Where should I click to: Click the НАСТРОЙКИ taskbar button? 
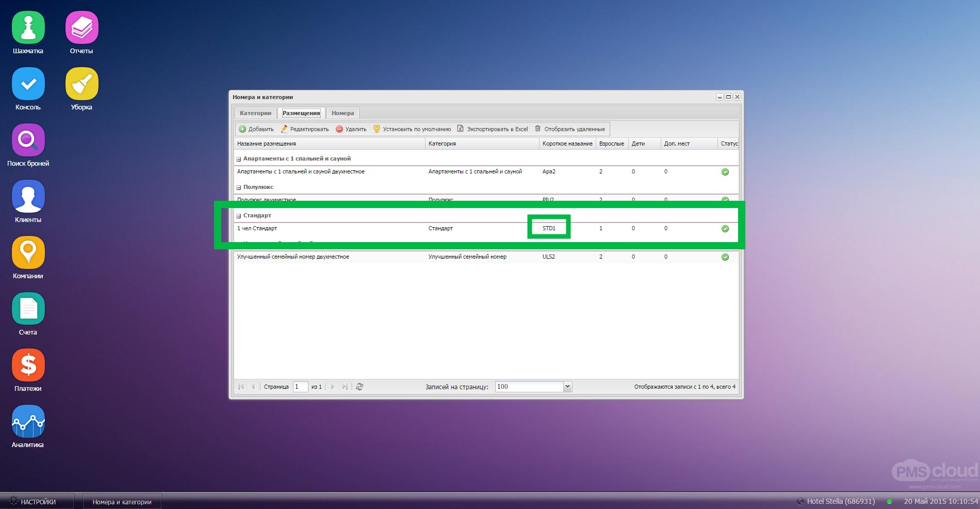(x=37, y=501)
